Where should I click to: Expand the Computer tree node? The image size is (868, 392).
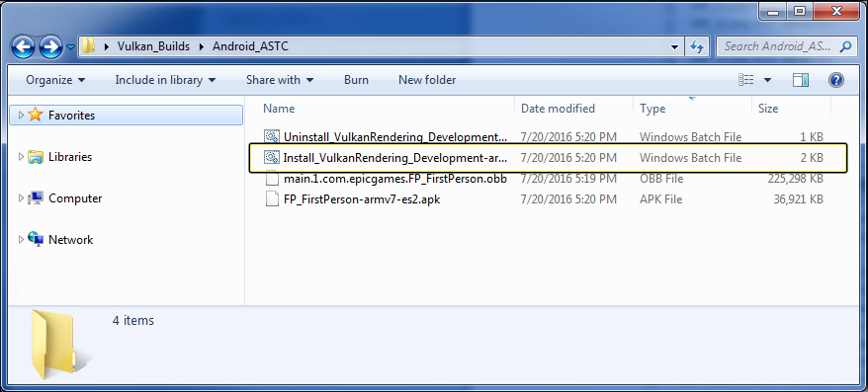(21, 197)
